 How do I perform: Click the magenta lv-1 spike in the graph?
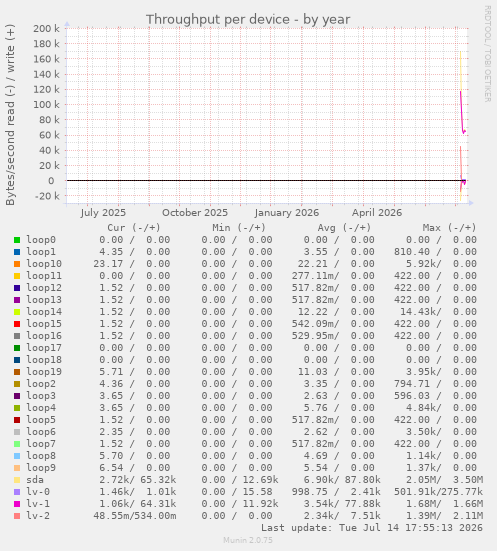pos(462,111)
